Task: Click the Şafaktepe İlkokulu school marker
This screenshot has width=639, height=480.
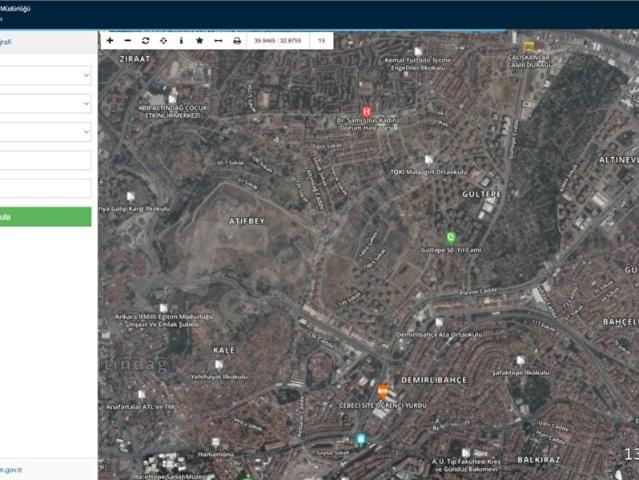Action: point(520,361)
